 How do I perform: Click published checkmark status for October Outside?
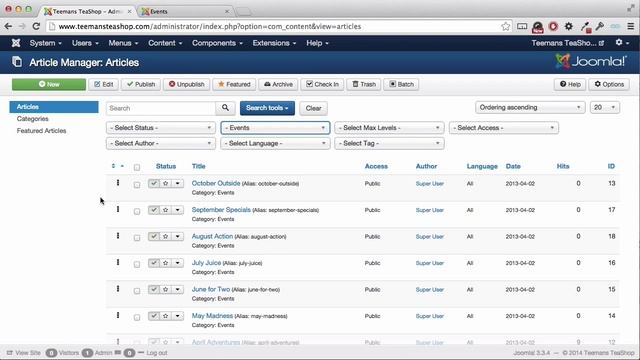click(x=154, y=184)
